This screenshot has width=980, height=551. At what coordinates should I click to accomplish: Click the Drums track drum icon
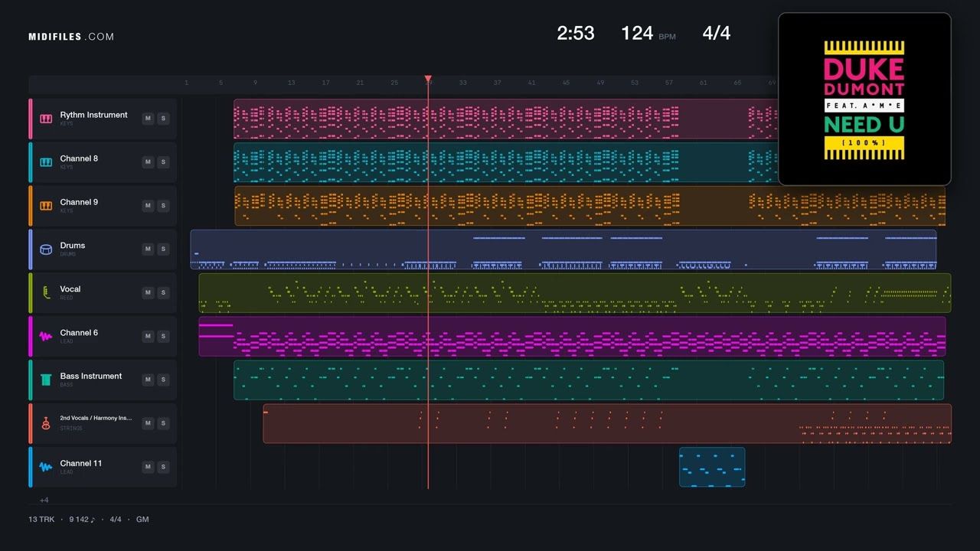(46, 249)
